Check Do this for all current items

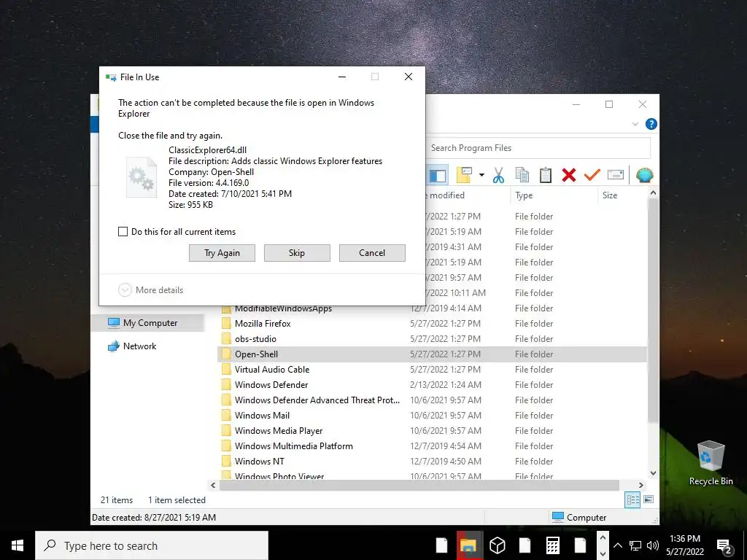click(123, 231)
